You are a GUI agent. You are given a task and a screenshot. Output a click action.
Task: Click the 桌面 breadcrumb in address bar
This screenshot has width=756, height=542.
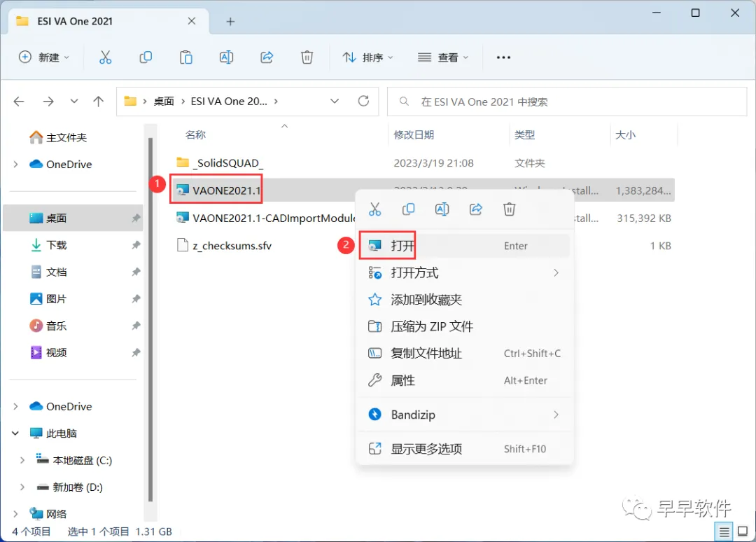tap(163, 102)
